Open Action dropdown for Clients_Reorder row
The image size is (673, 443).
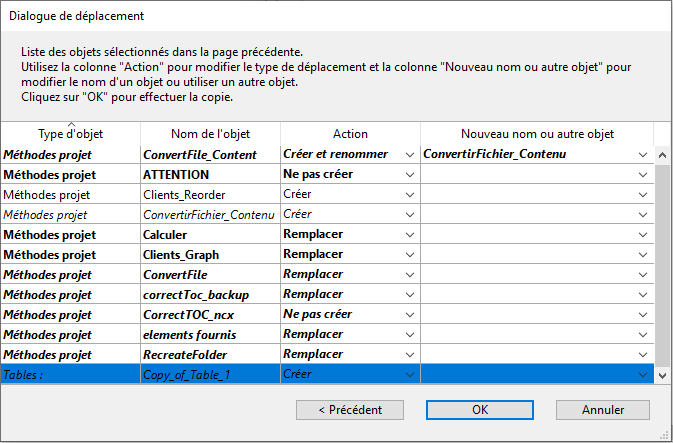[409, 195]
